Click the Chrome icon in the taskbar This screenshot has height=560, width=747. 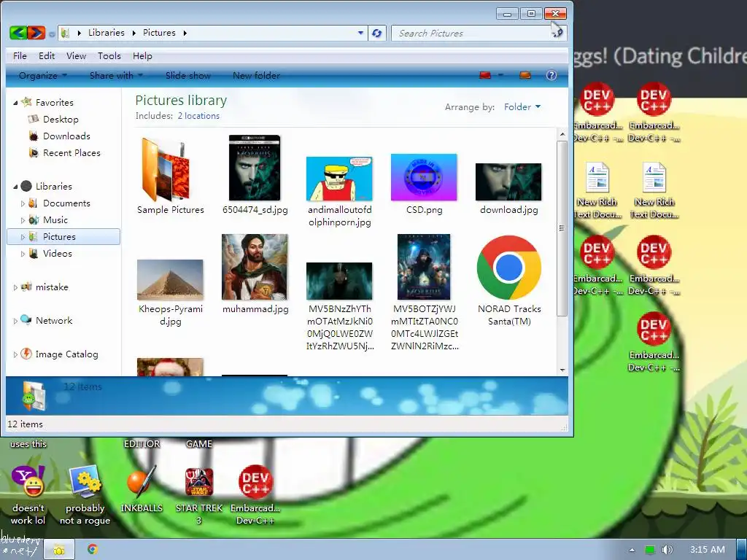coord(93,550)
